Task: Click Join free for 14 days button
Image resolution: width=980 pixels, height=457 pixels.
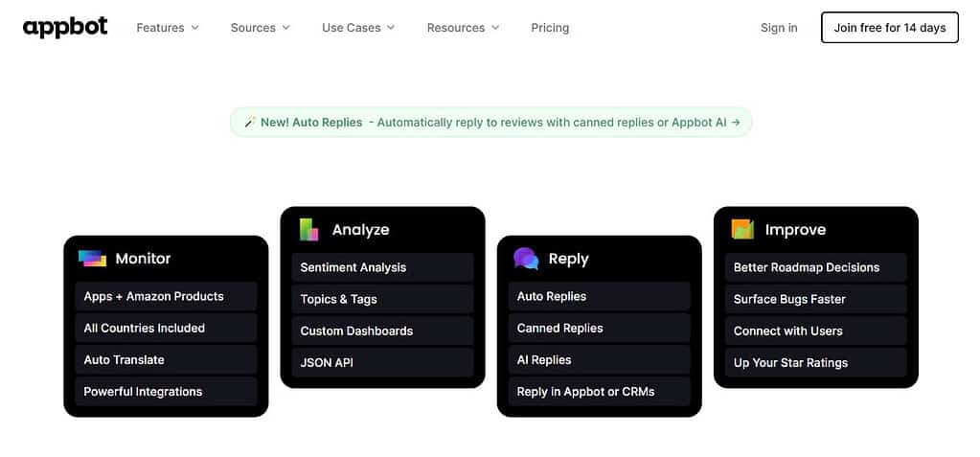Action: 889,28
